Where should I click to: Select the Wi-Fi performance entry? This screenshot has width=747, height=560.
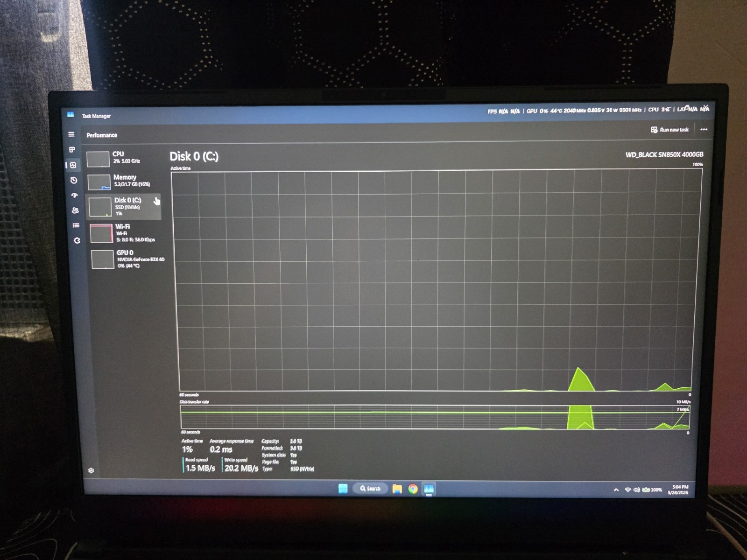[x=125, y=233]
